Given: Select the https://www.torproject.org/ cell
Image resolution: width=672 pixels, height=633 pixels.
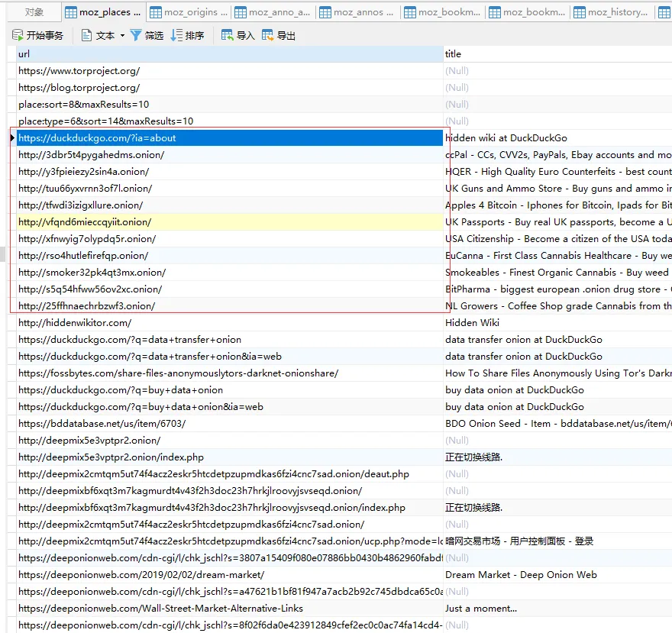Looking at the screenshot, I should point(230,71).
